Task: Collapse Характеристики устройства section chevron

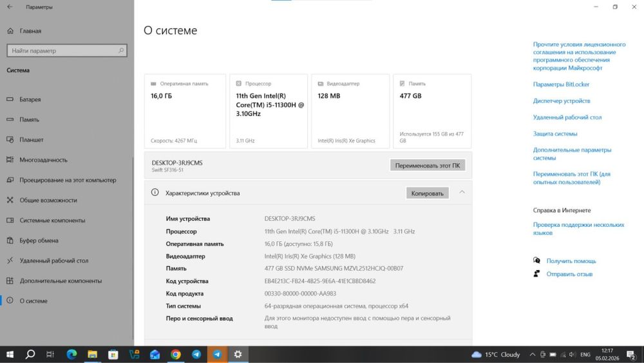Action: (462, 192)
